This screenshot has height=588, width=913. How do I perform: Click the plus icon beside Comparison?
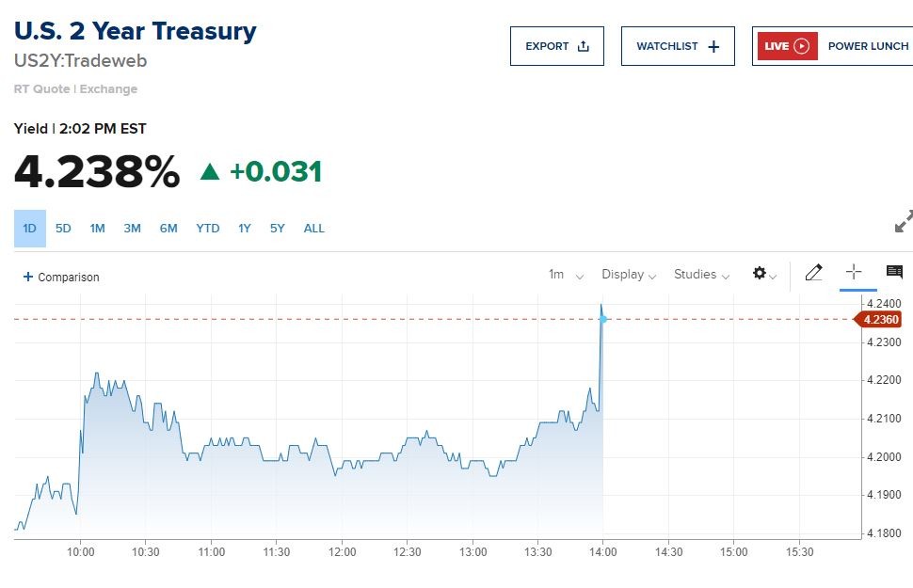coord(28,277)
